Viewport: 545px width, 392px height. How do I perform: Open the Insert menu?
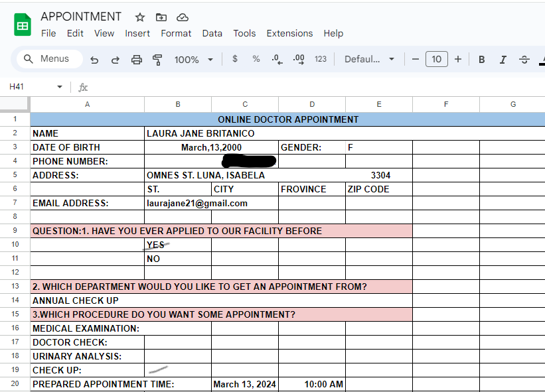(x=137, y=33)
